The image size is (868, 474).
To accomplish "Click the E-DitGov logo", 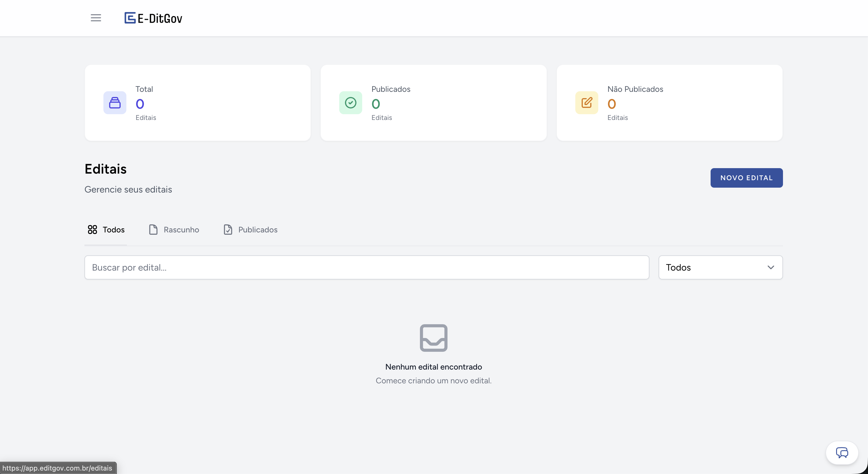I will [153, 18].
